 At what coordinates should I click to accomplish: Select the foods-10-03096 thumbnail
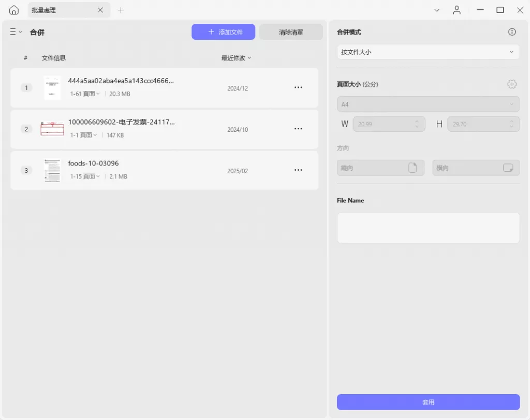(52, 170)
